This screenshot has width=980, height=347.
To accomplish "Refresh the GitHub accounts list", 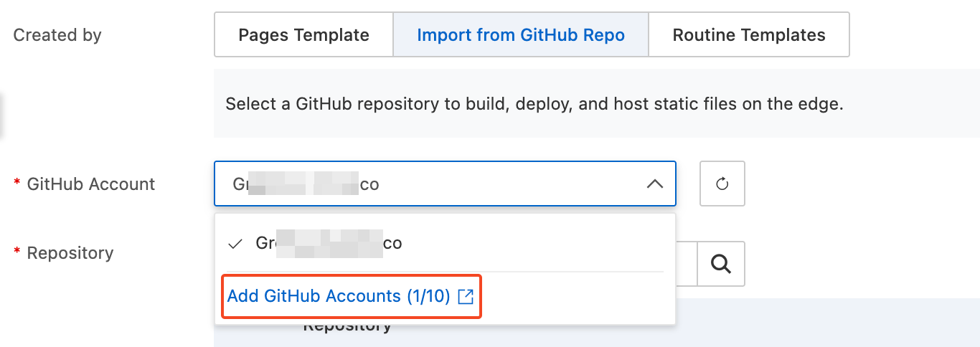I will pos(722,184).
